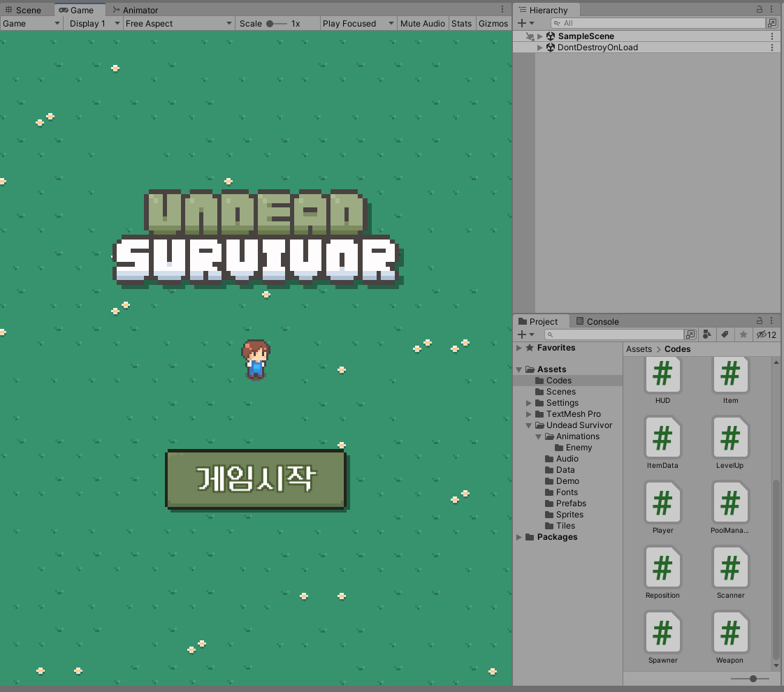The image size is (784, 692).
Task: Open the HUD script asset
Action: (x=662, y=375)
